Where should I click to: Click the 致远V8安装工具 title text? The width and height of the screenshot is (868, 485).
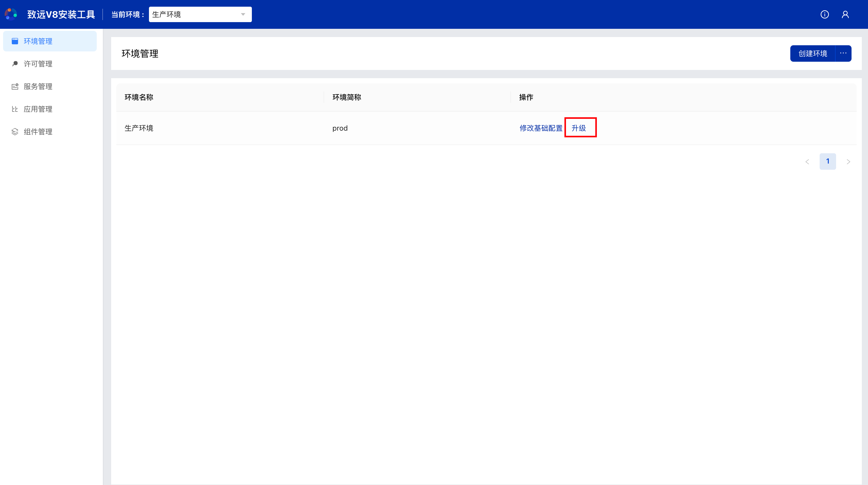click(61, 14)
